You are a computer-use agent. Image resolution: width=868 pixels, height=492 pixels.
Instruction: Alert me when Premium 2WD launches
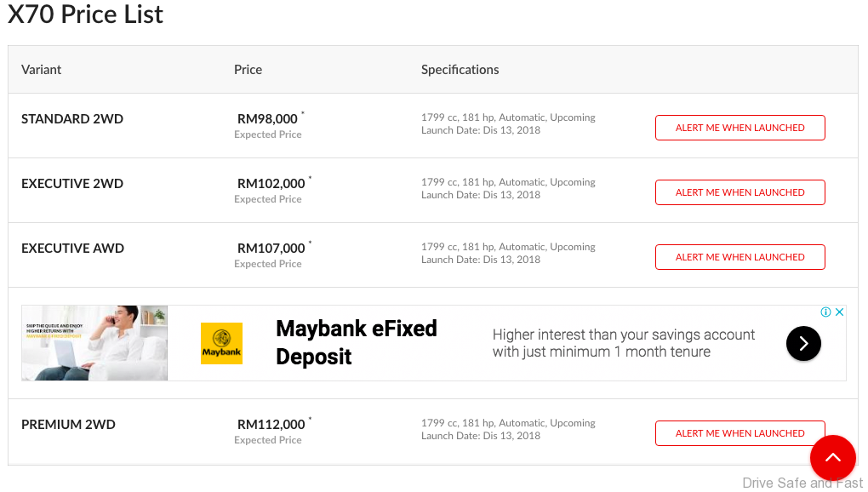pos(740,433)
